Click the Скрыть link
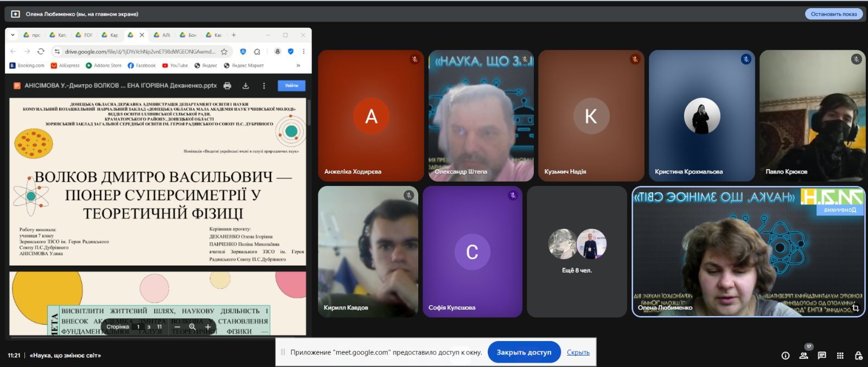Image resolution: width=868 pixels, height=367 pixels. (578, 352)
